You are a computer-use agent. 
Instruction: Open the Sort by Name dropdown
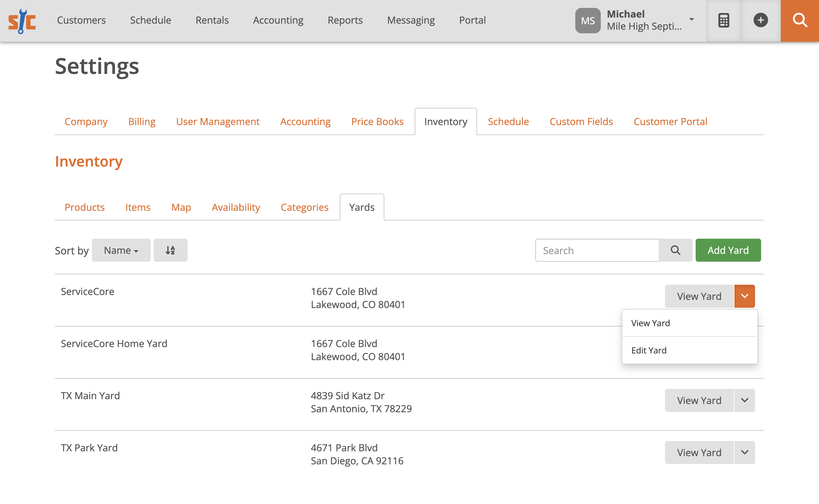121,250
